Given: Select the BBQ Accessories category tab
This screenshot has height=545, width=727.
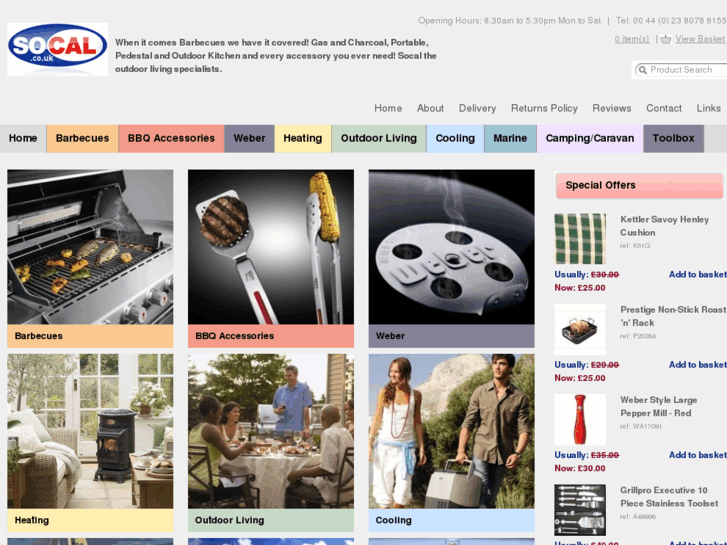Looking at the screenshot, I should pos(171,138).
